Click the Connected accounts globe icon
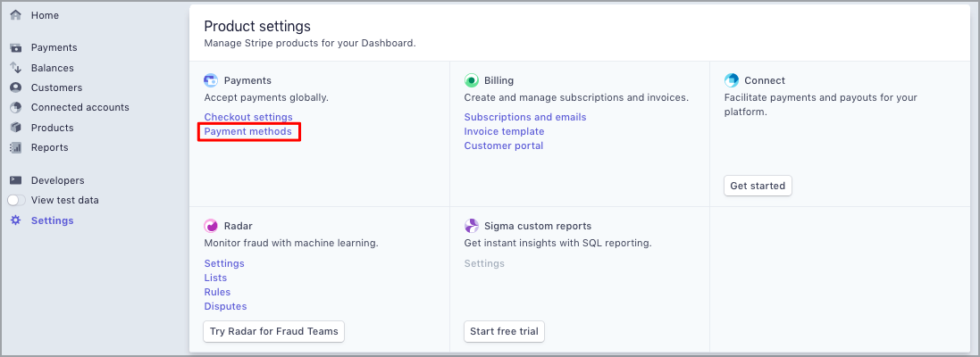980x357 pixels. pyautogui.click(x=15, y=107)
